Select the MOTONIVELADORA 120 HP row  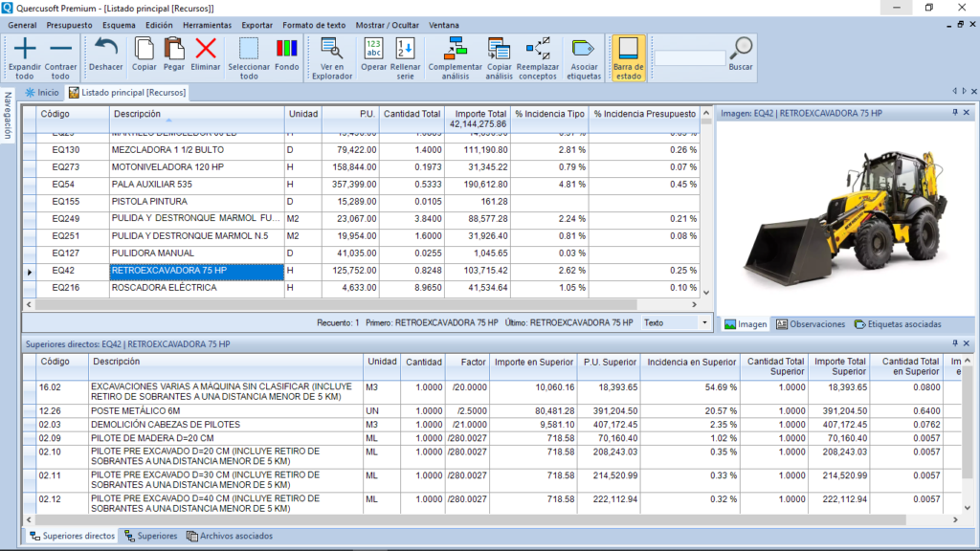click(x=361, y=167)
